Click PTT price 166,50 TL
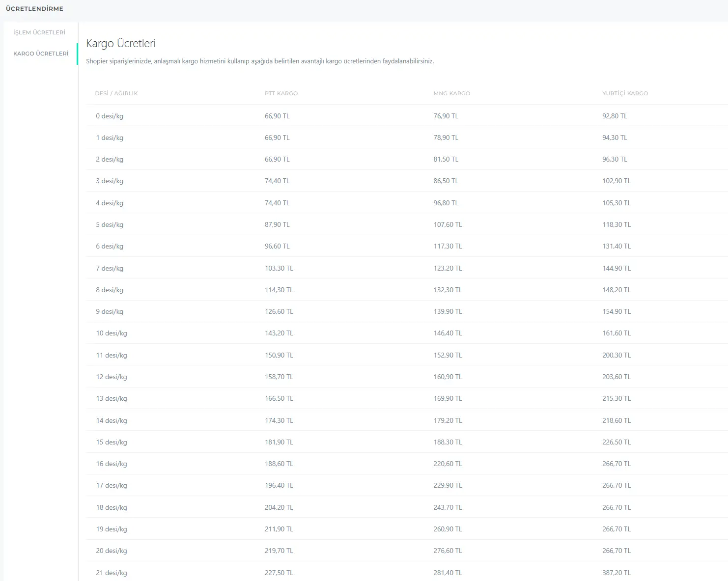 pyautogui.click(x=279, y=399)
